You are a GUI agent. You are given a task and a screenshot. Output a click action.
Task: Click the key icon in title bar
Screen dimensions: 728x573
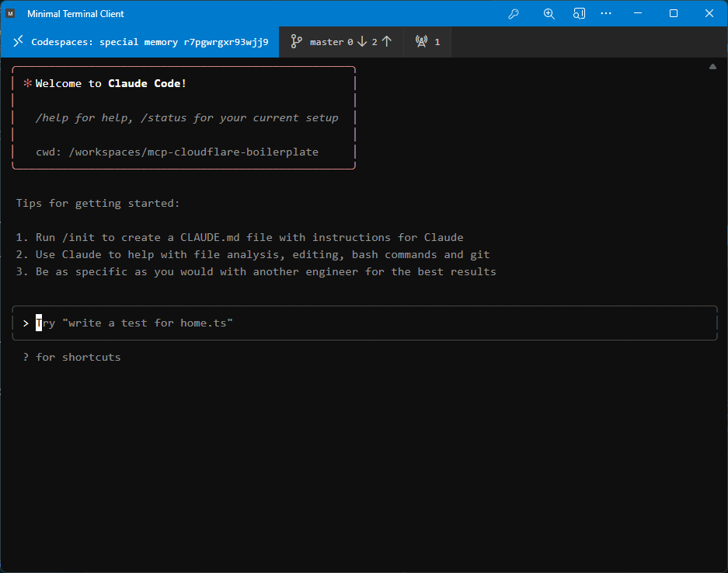514,14
